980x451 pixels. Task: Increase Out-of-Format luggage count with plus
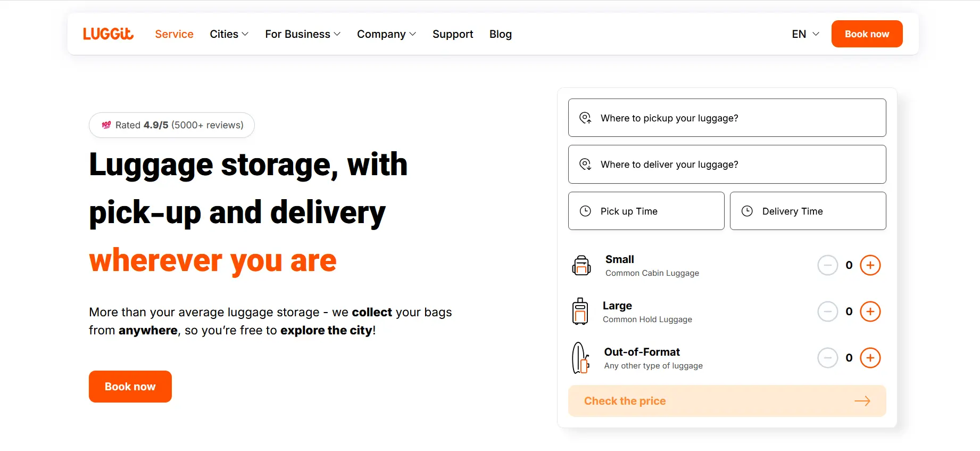(x=870, y=358)
